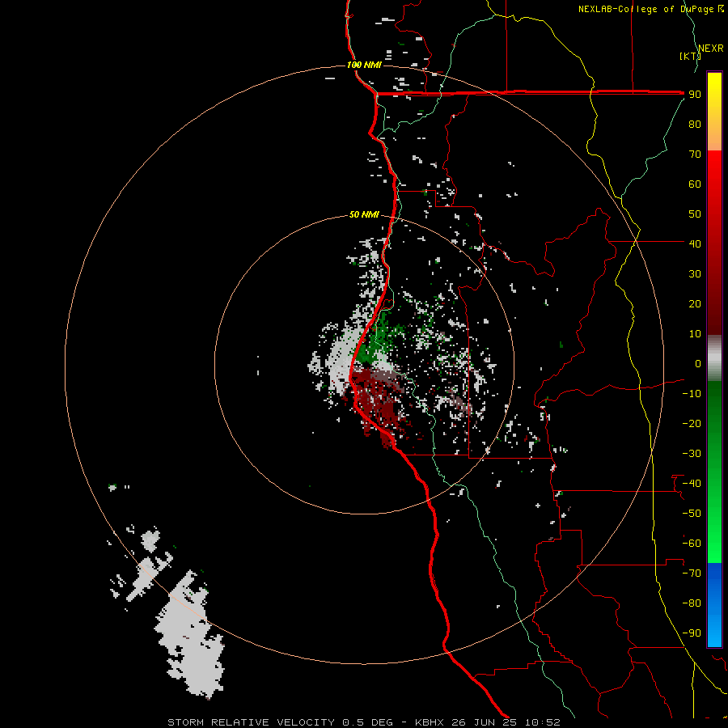Pick the blue segment at color bar bottom

714,605
